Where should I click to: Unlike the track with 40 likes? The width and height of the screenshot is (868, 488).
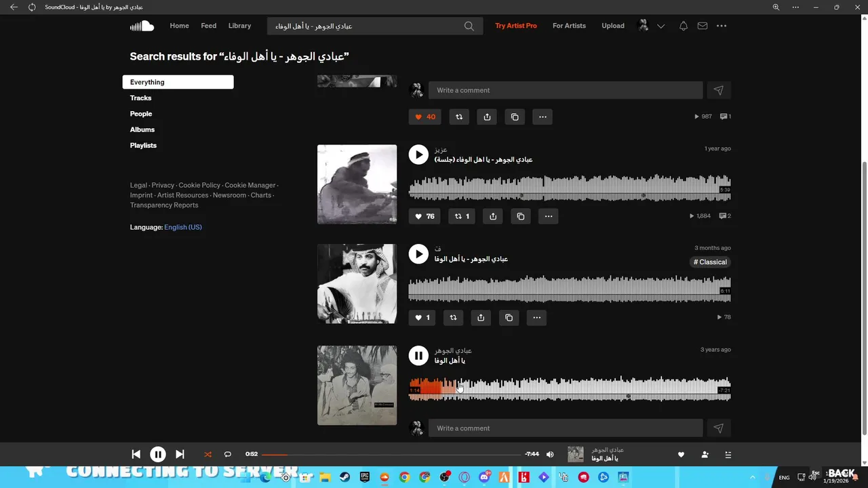pos(425,117)
